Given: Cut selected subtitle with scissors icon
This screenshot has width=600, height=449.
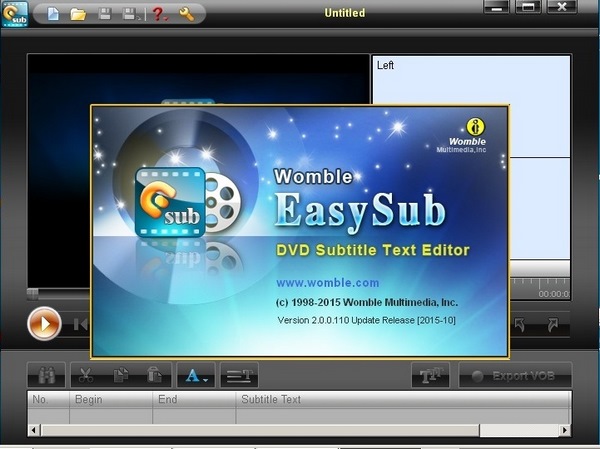Looking at the screenshot, I should (x=86, y=375).
